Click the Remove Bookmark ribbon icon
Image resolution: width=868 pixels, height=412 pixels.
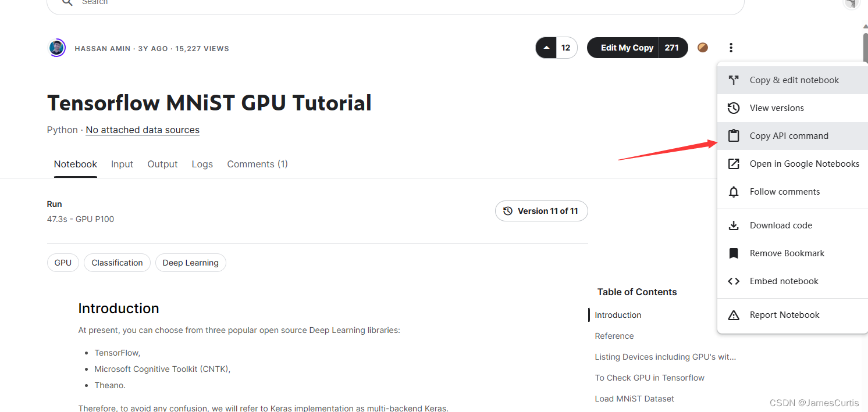(734, 253)
